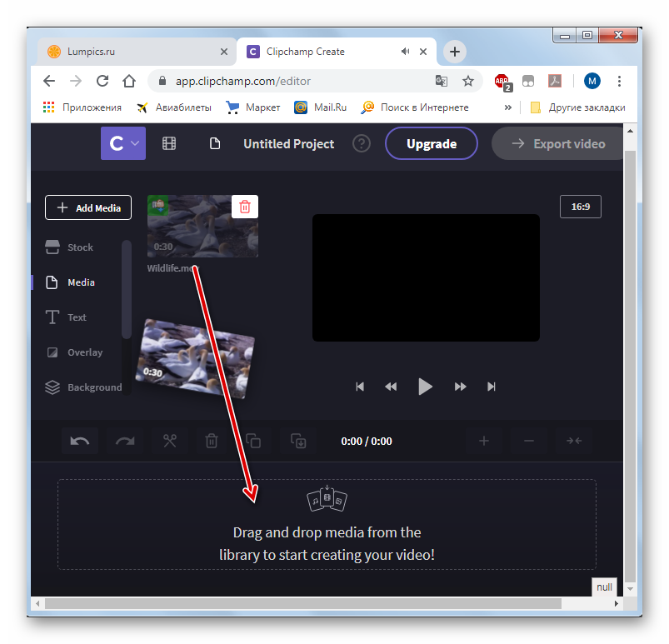Click the scissors split tool
669x644 pixels.
click(170, 441)
